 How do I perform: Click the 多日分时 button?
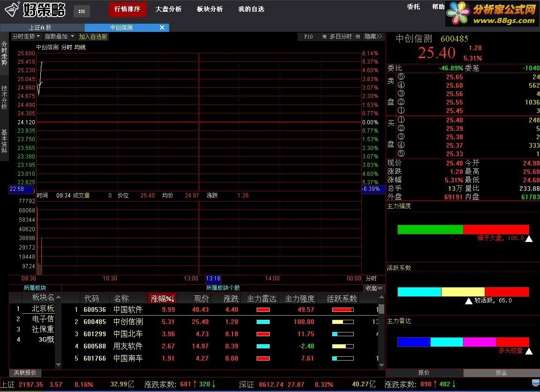pos(341,37)
